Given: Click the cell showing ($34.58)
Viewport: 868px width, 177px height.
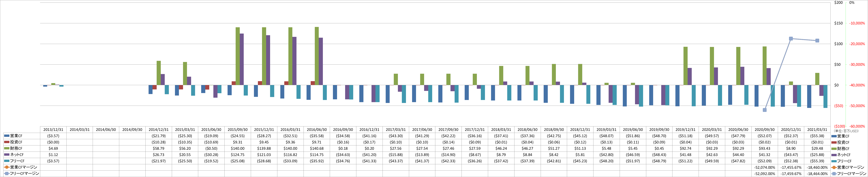Looking at the screenshot, I should 343,136.
